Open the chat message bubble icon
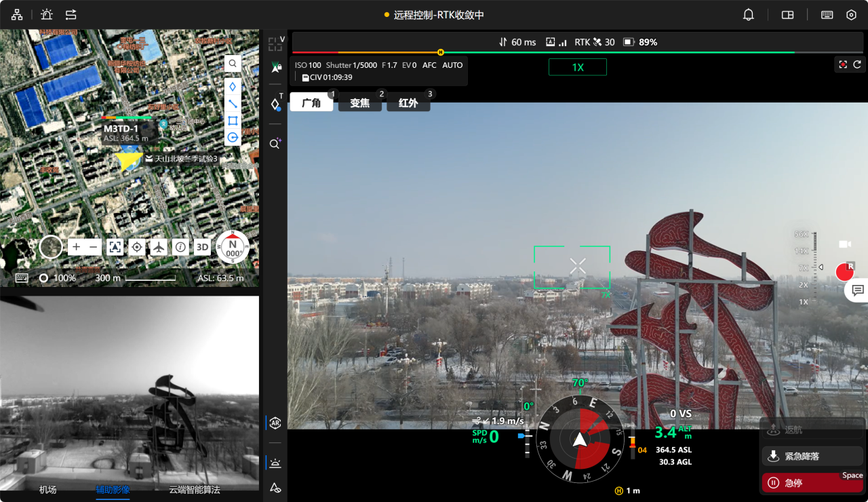 coord(857,290)
